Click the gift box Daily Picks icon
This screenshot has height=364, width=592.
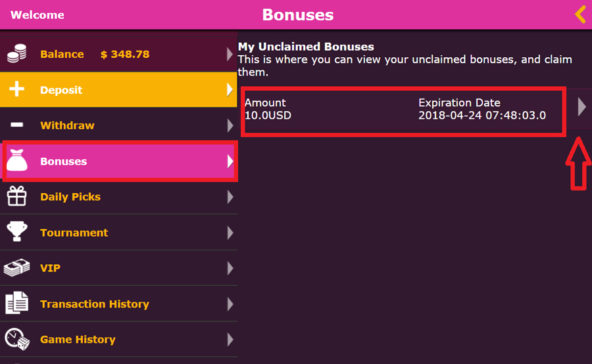click(x=17, y=196)
